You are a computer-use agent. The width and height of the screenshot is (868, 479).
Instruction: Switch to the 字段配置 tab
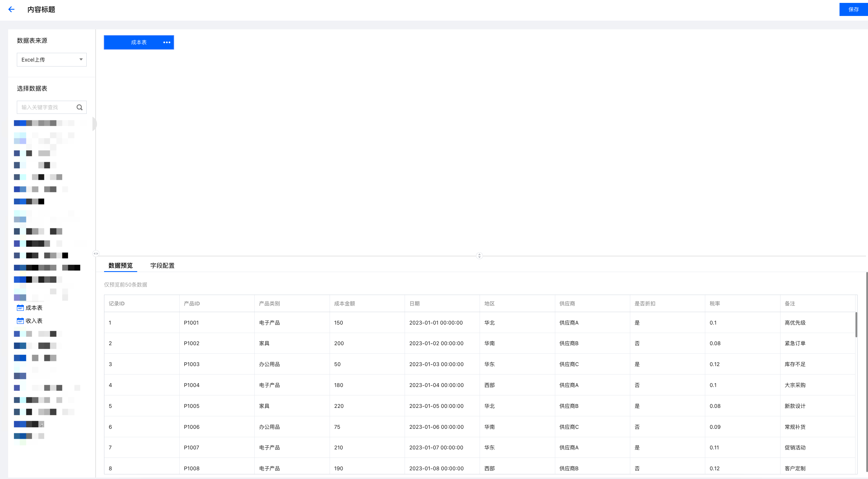pos(162,266)
